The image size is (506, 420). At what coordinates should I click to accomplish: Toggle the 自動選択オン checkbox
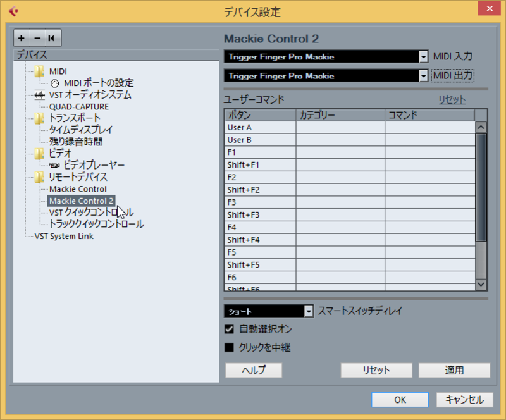[229, 330]
